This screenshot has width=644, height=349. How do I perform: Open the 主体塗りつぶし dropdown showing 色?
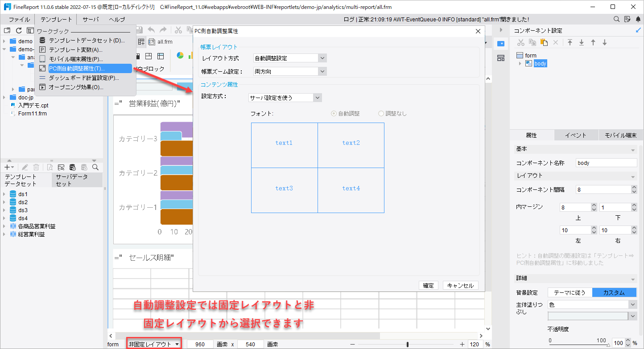point(592,304)
